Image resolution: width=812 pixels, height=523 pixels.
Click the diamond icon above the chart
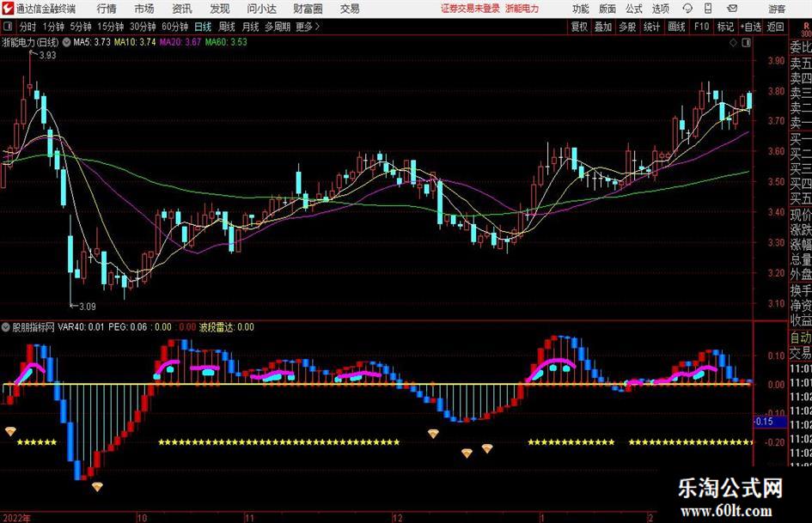click(x=733, y=43)
